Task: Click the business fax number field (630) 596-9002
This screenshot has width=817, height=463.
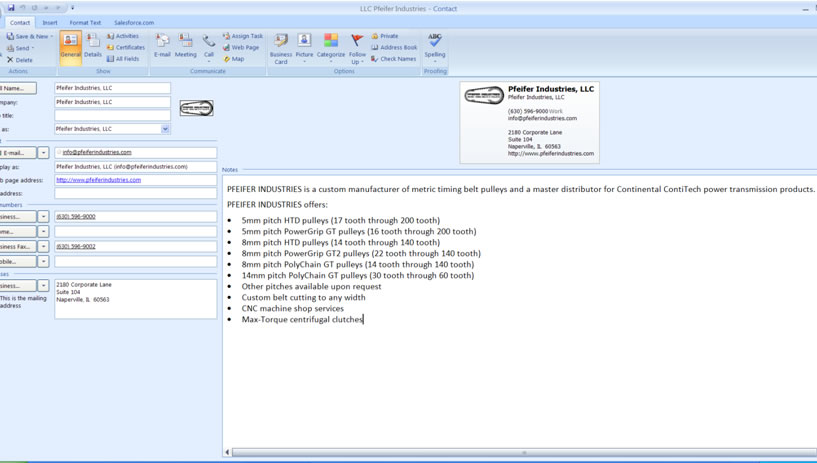Action: click(x=135, y=246)
